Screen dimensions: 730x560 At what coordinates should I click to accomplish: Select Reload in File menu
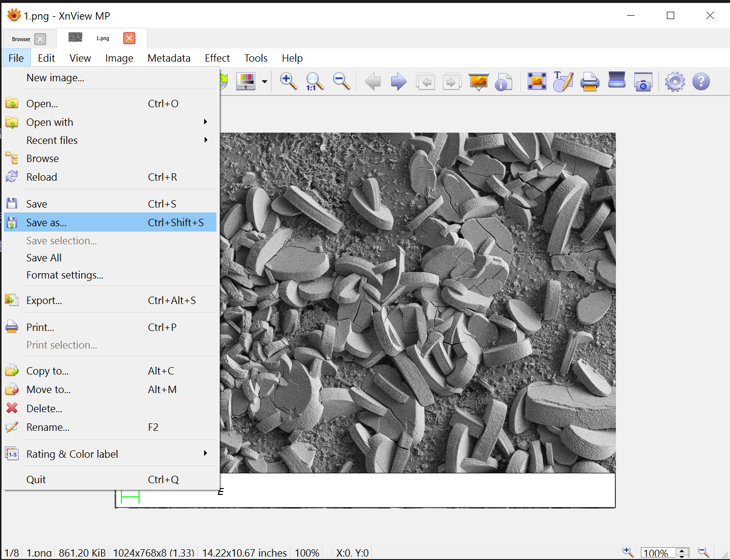[110, 177]
